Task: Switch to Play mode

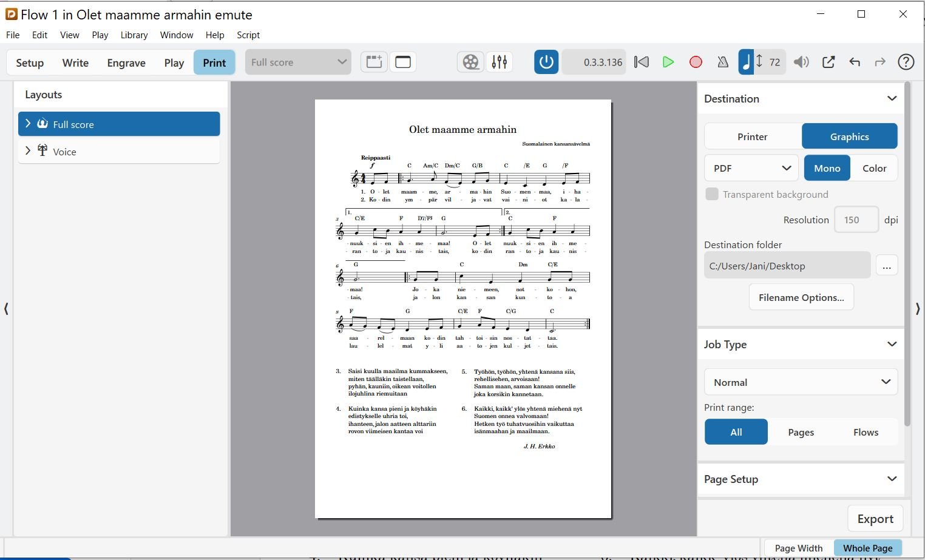Action: coord(174,62)
